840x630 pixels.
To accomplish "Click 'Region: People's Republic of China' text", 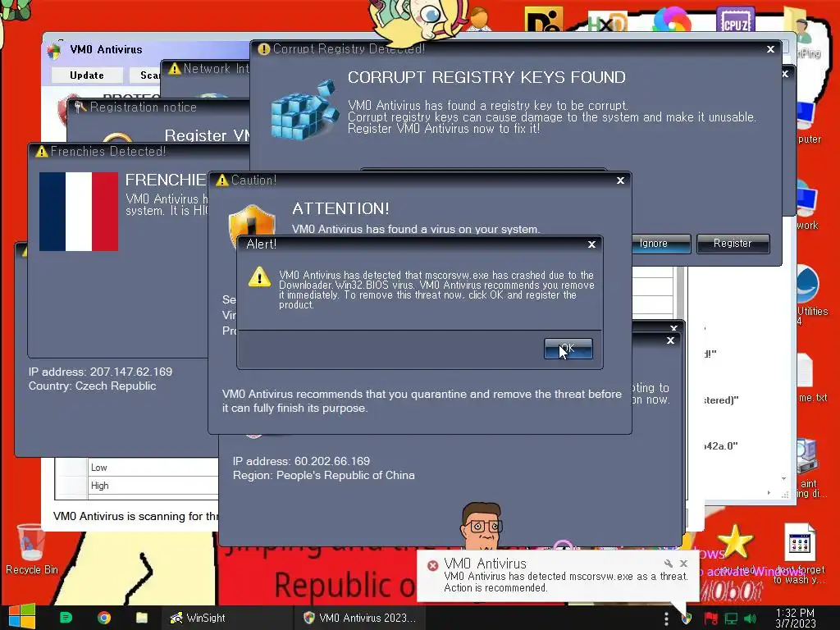I will click(323, 475).
